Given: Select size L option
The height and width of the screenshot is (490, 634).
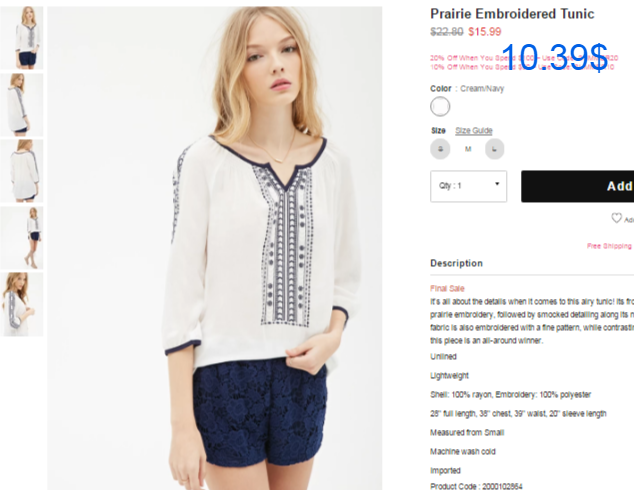Looking at the screenshot, I should (495, 149).
